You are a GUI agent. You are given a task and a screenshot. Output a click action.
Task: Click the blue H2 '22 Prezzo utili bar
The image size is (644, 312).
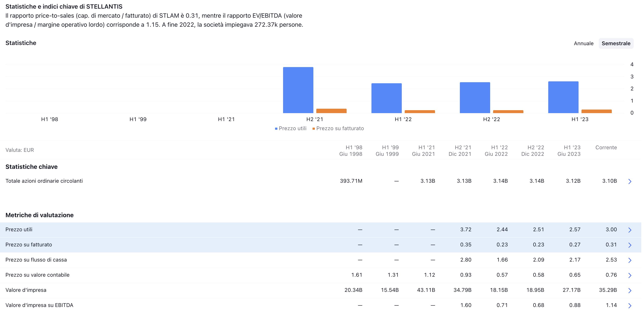pyautogui.click(x=475, y=97)
